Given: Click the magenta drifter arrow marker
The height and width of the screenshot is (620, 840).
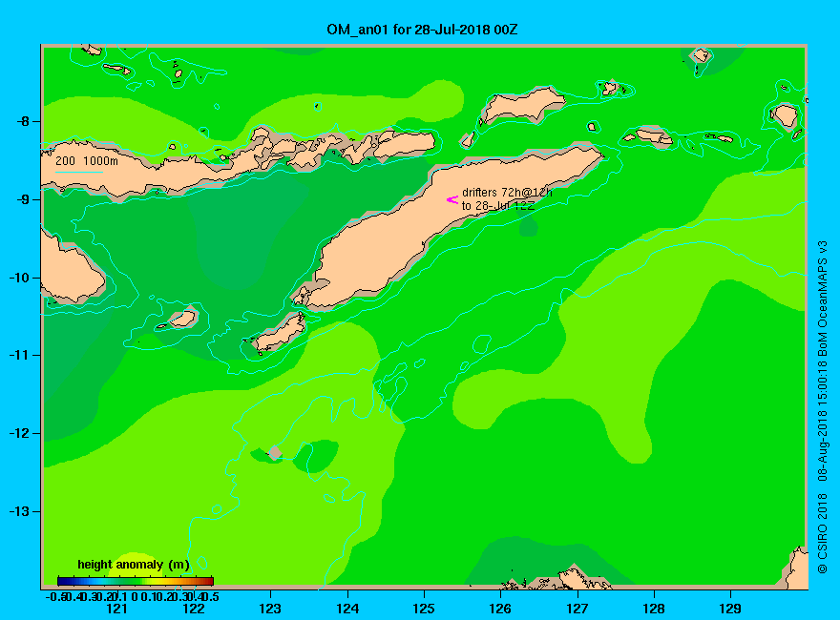Looking at the screenshot, I should pos(452,199).
